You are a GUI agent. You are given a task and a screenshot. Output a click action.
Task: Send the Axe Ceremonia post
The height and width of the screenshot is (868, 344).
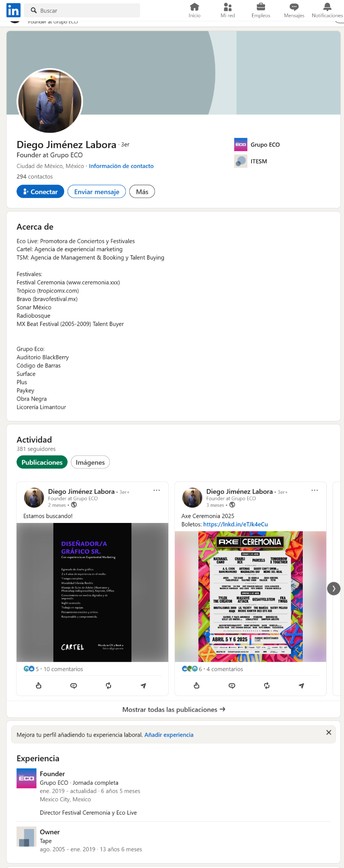click(301, 685)
